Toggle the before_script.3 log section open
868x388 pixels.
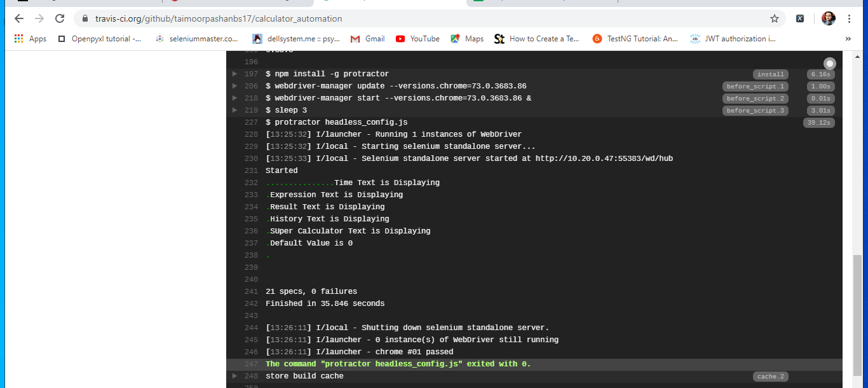click(755, 110)
